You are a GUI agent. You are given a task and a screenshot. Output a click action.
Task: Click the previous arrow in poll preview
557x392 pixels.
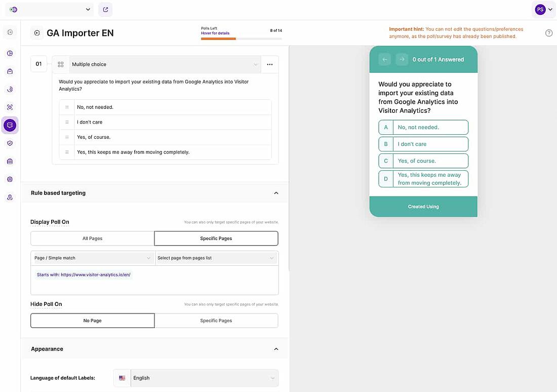coord(385,59)
